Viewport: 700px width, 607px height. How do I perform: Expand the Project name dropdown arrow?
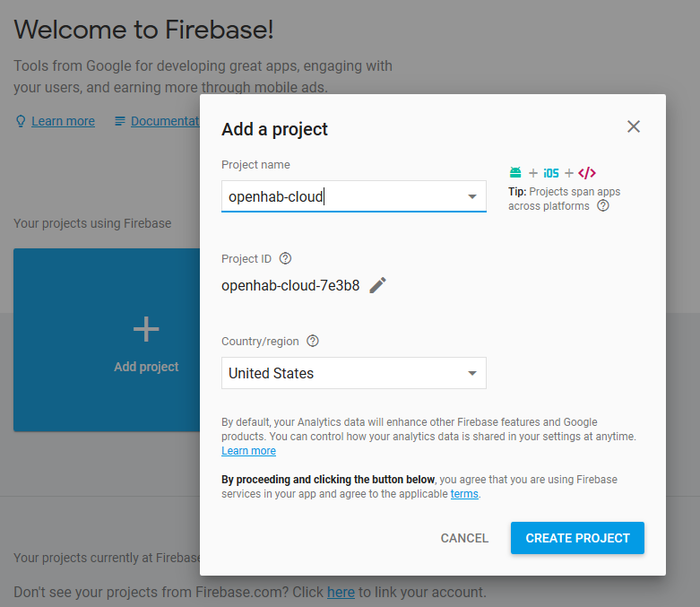click(x=472, y=196)
